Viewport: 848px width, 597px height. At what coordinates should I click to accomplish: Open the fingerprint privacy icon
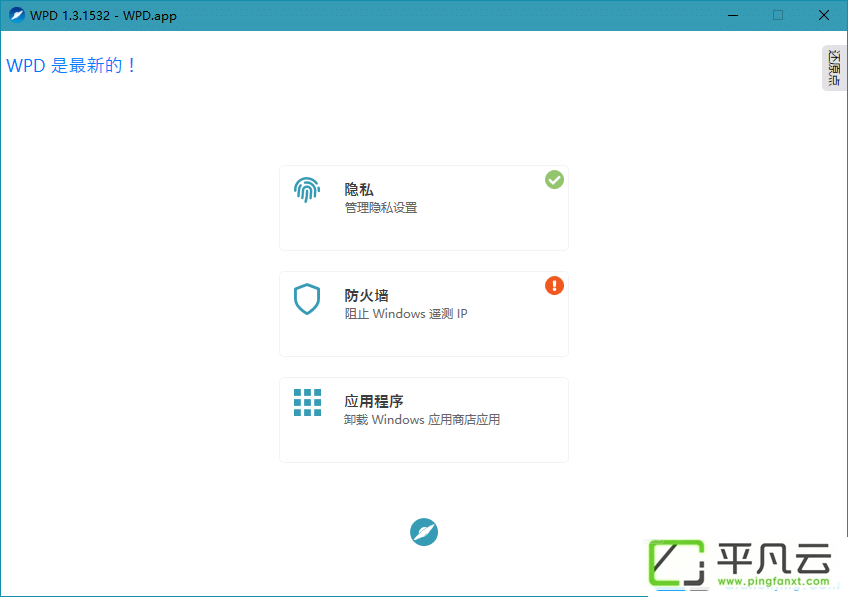point(307,190)
